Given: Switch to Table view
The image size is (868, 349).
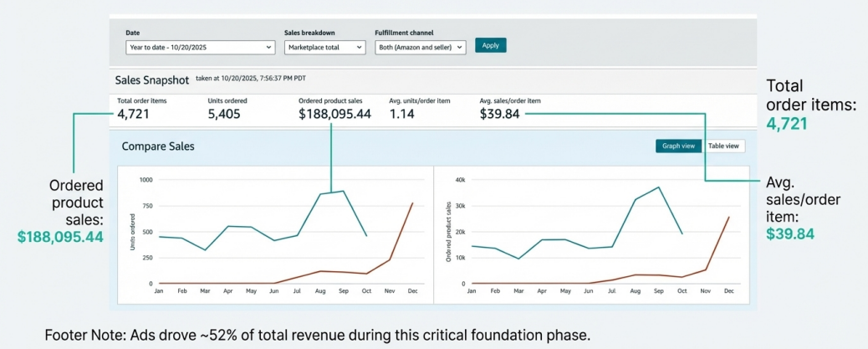Looking at the screenshot, I should point(723,146).
